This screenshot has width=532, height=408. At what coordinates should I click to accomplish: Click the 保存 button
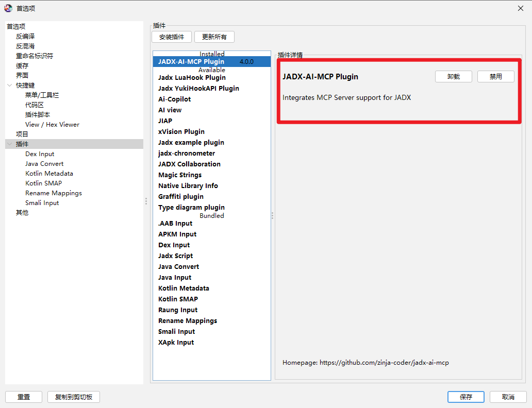click(x=466, y=397)
